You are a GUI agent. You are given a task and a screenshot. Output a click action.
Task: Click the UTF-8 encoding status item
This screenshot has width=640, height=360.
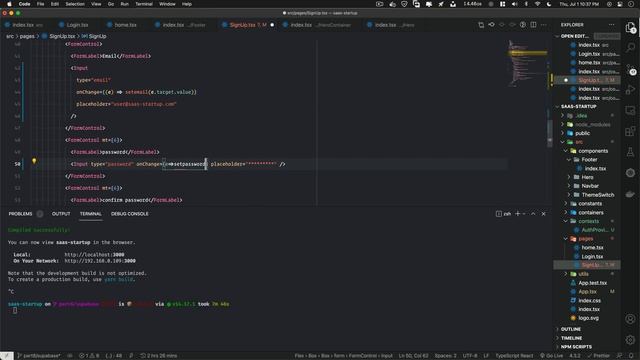(x=470, y=356)
